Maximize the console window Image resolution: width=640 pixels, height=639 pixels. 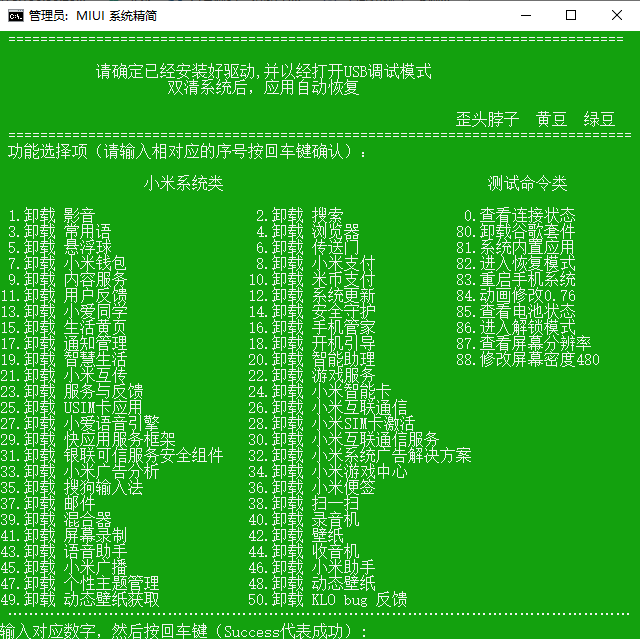570,16
